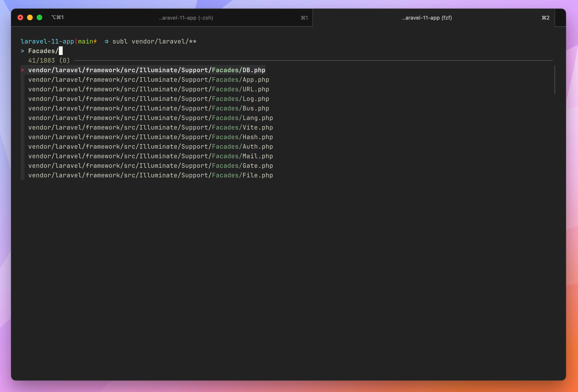Select the Facades/Log.php result
The image size is (578, 392).
(149, 99)
